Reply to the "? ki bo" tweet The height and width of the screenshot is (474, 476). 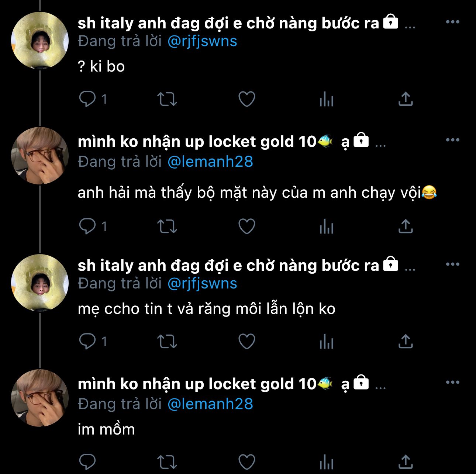coord(87,99)
